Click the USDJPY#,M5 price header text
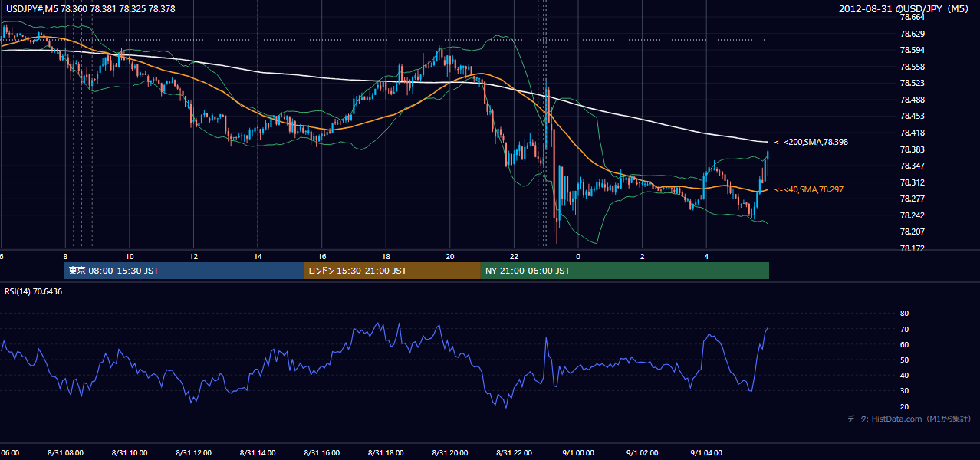The image size is (980, 460). pos(89,9)
